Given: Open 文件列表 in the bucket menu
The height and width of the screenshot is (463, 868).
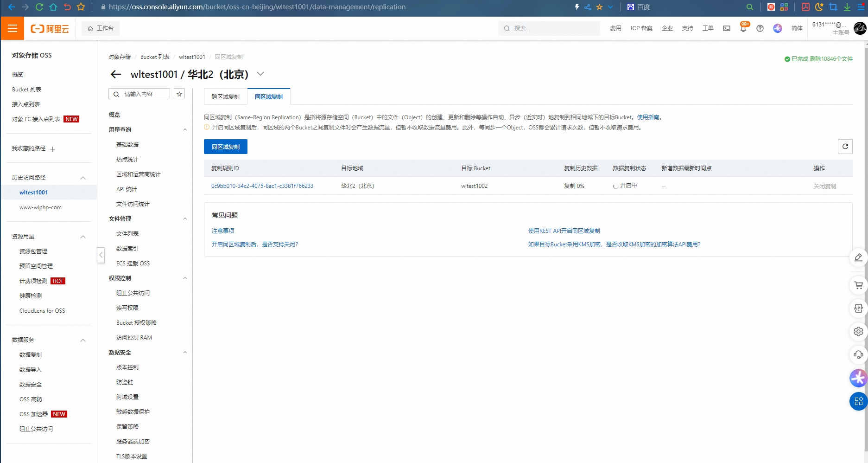Looking at the screenshot, I should (x=127, y=234).
